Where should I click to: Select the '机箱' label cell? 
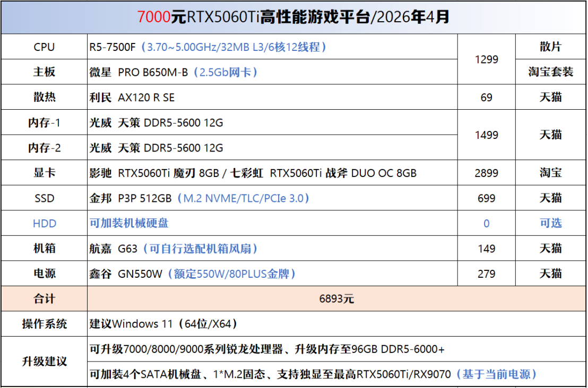pos(44,248)
